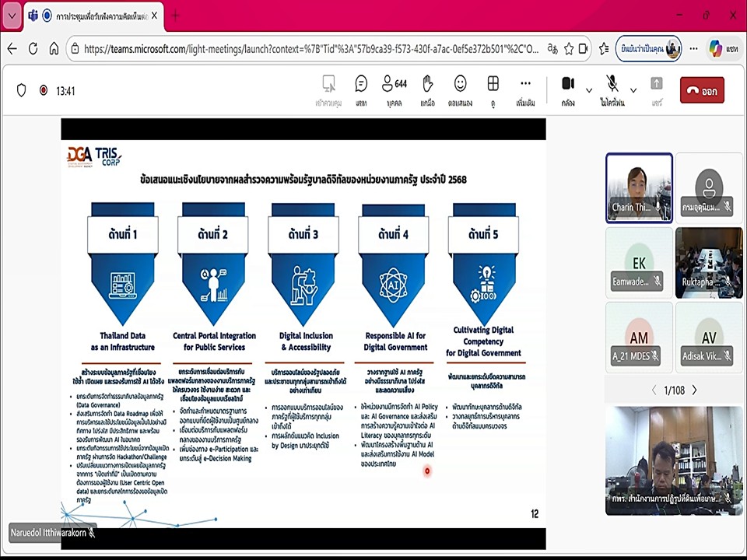
Task: Open the meeting chat panel
Action: (x=361, y=89)
